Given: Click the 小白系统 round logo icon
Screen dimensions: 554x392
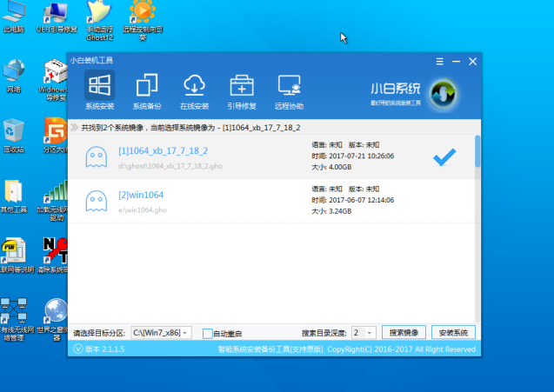Looking at the screenshot, I should (444, 94).
